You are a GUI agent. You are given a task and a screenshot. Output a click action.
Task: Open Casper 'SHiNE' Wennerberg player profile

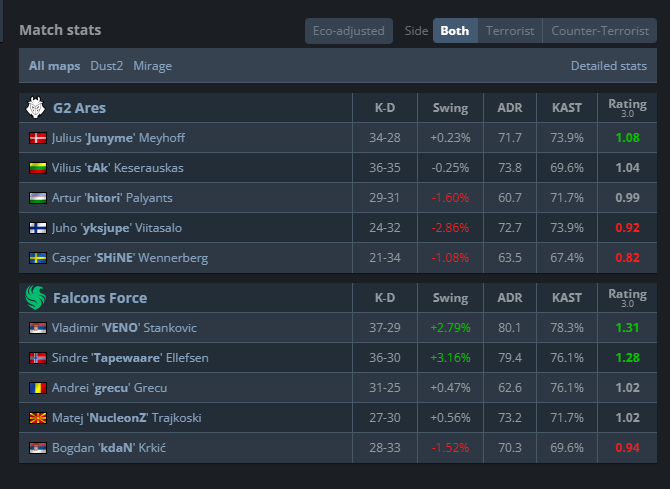[x=130, y=258]
